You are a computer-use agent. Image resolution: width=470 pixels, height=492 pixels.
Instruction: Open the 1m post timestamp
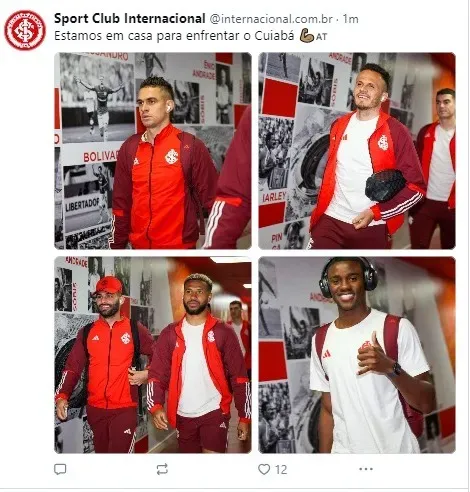coord(351,19)
